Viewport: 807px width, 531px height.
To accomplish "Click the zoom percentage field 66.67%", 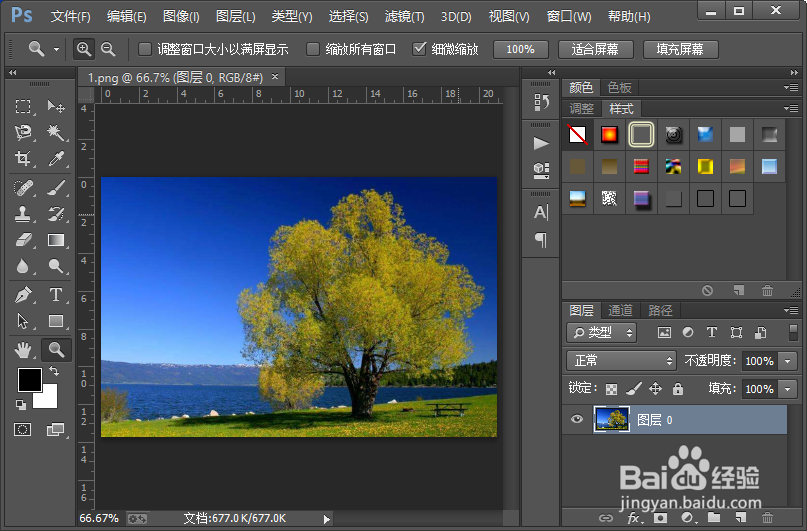I will [x=99, y=518].
